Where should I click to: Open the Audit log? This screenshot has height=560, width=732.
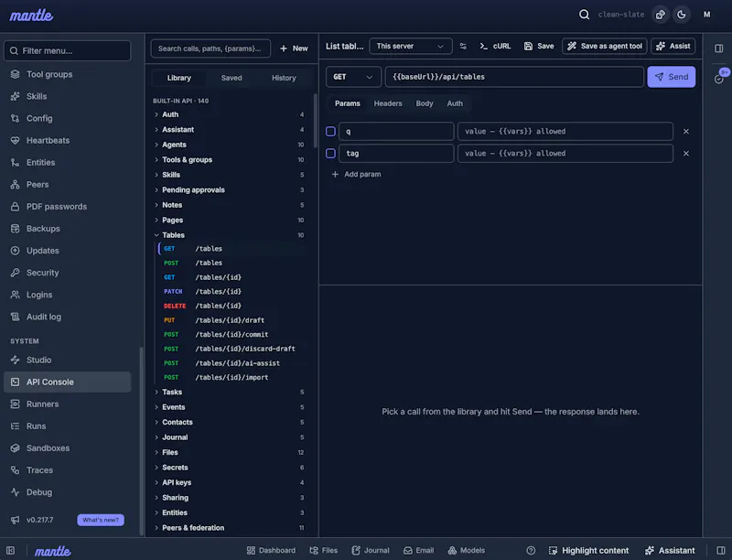tap(67, 317)
